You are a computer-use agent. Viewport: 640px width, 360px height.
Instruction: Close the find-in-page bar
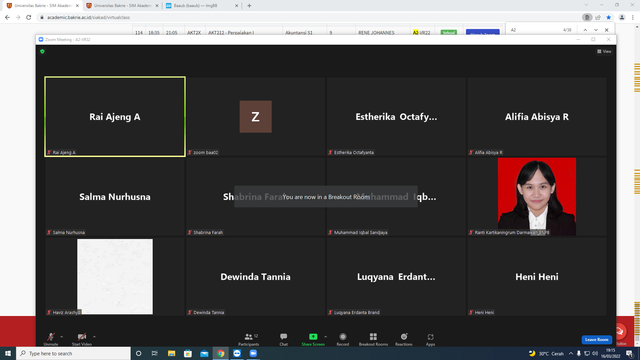coord(607,30)
